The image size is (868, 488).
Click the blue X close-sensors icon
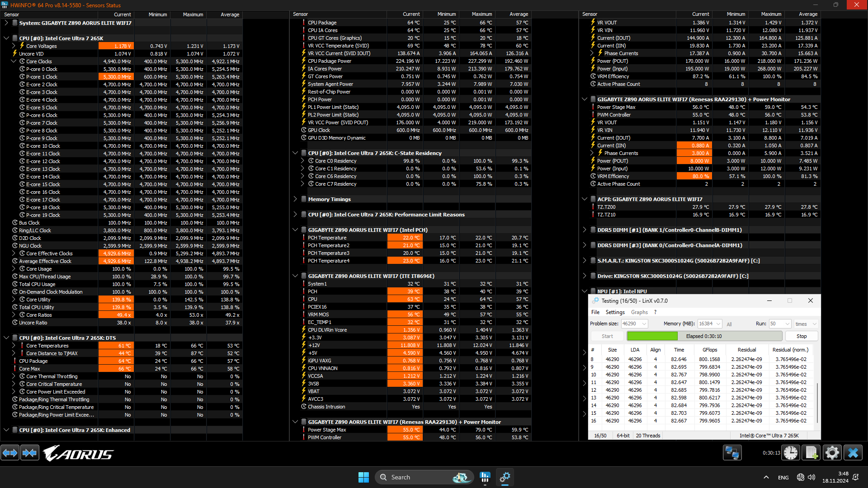tap(853, 452)
